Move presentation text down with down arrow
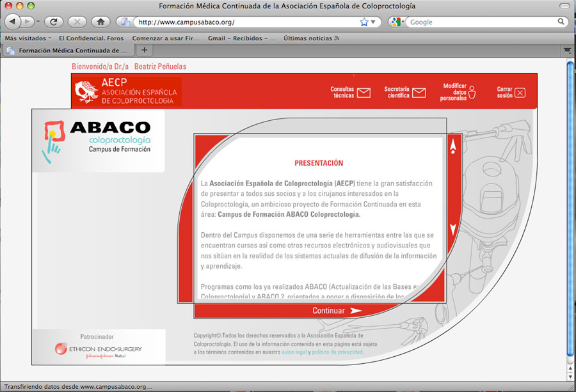This screenshot has height=392, width=576. click(453, 230)
